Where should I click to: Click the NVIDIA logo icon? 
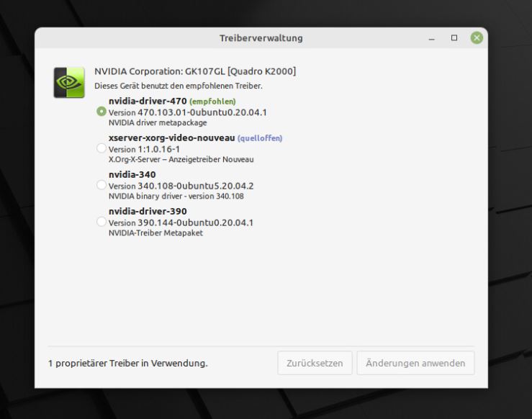click(x=69, y=83)
